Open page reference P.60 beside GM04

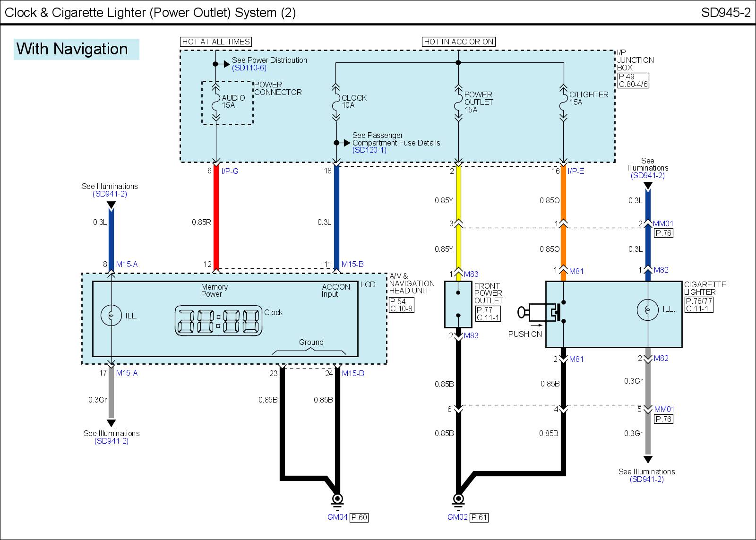[359, 517]
